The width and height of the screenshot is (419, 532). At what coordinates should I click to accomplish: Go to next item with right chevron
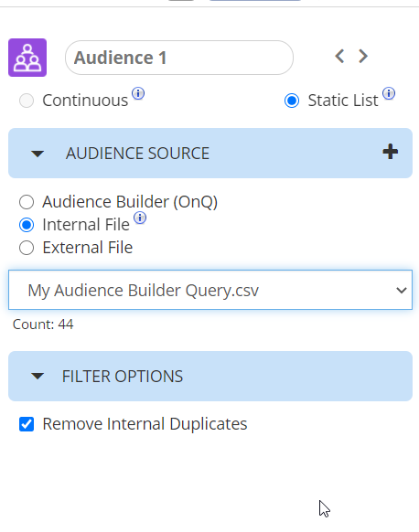[363, 56]
